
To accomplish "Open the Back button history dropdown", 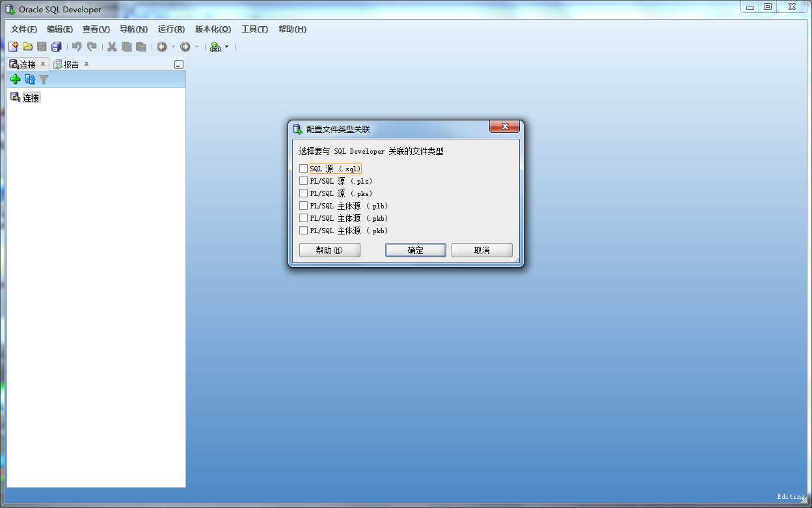I will click(x=173, y=47).
